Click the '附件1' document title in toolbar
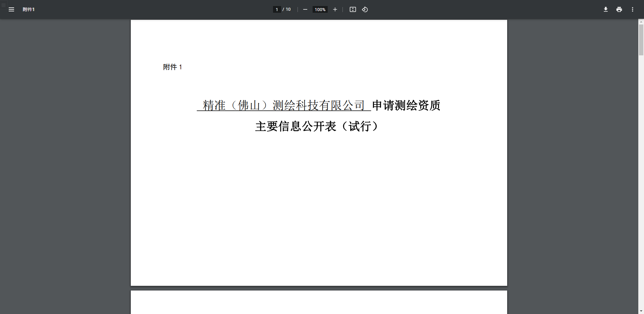644x314 pixels. (x=29, y=9)
